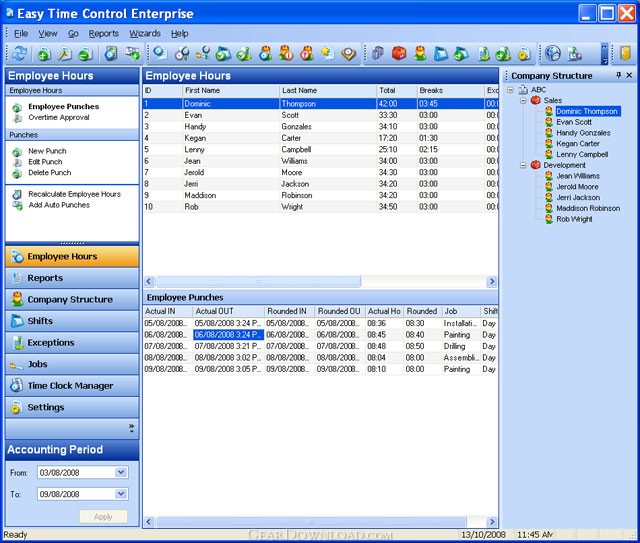Open the Overtime Approval link

[59, 117]
